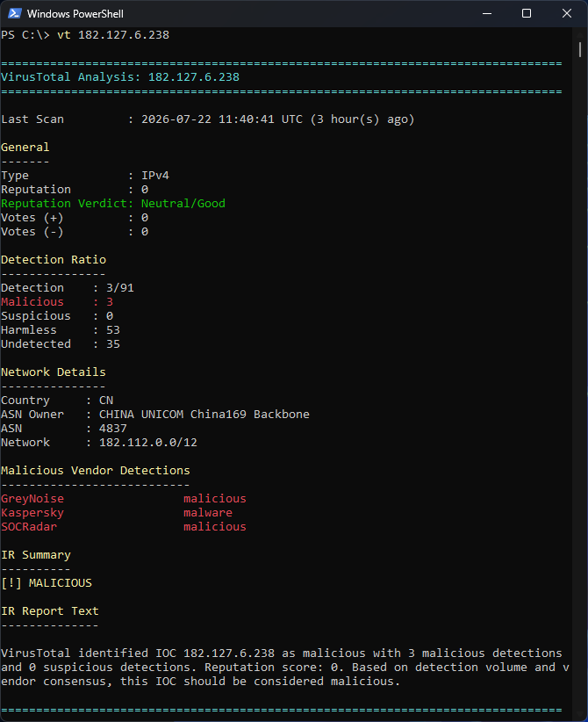Screen dimensions: 588x722
Task: Click 'CHINA UNICOM China169 Backbone' ASN owner
Action: pos(204,415)
